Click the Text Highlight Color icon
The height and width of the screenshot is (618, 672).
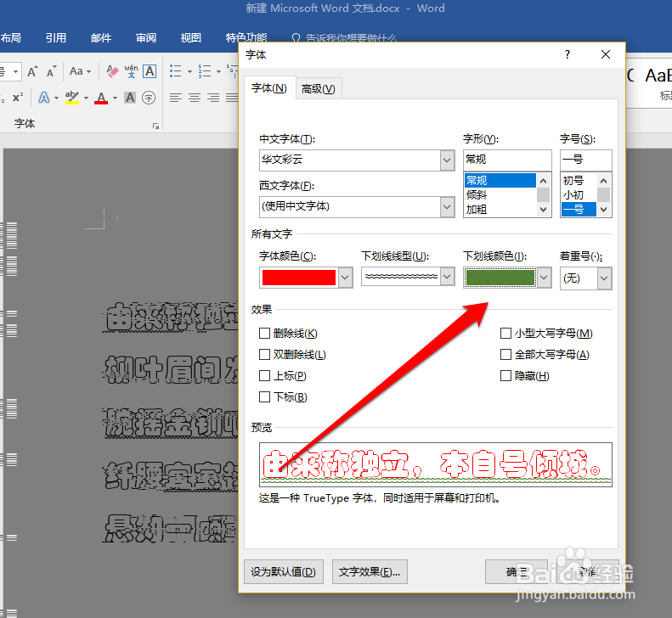(72, 98)
